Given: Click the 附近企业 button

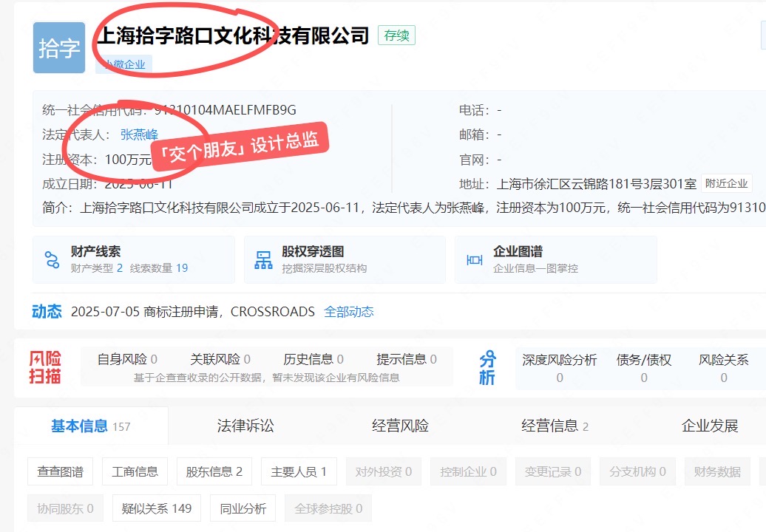Looking at the screenshot, I should pos(726,184).
